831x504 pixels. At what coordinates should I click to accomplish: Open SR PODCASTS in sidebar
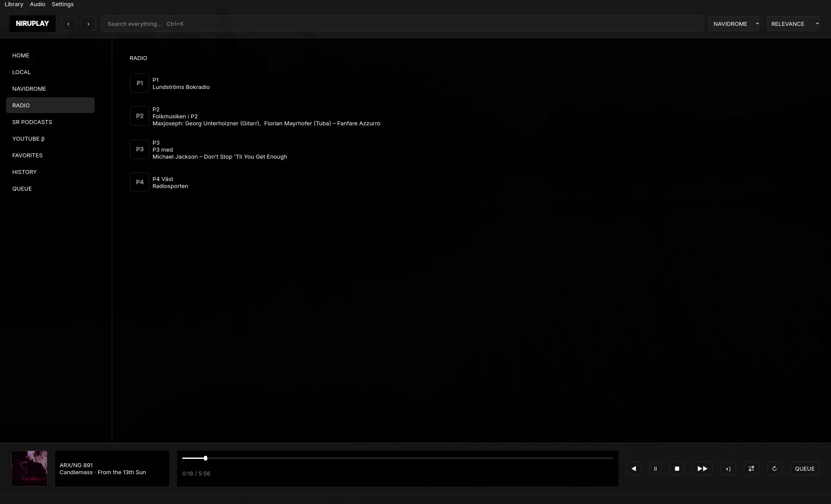tap(50, 122)
